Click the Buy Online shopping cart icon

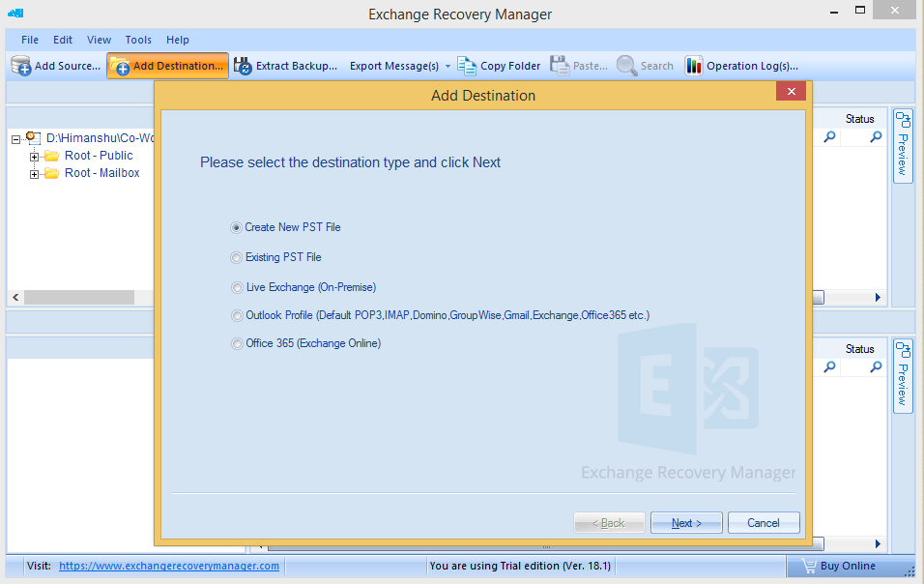[808, 567]
